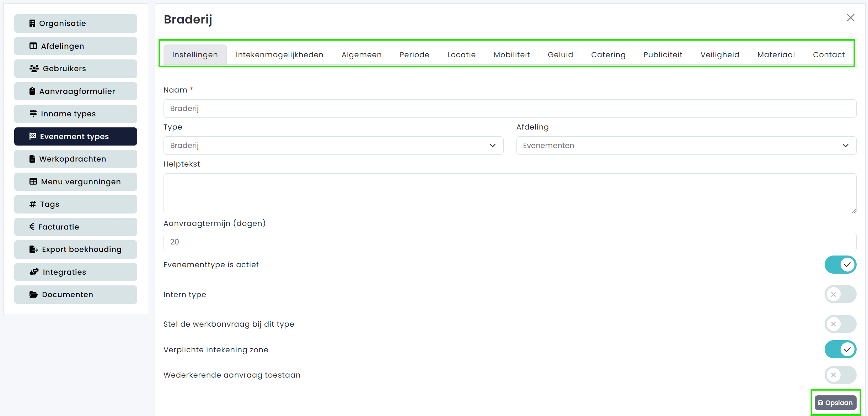This screenshot has height=416, width=868.
Task: Open the Catering tab
Action: 608,55
